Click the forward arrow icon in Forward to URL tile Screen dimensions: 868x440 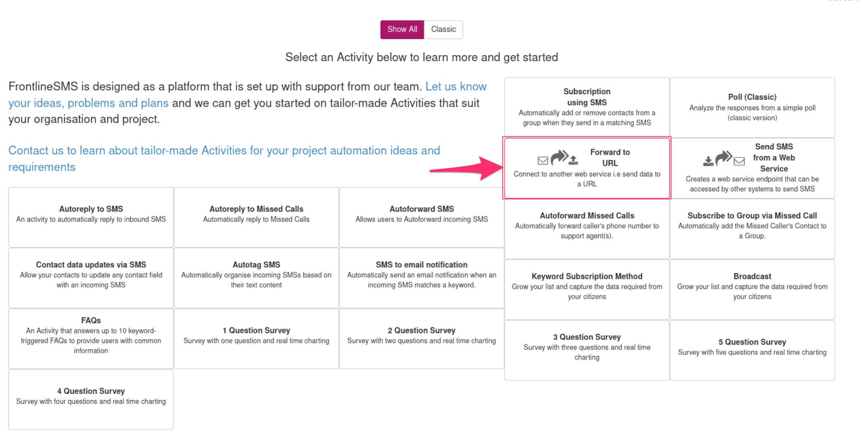click(x=561, y=158)
